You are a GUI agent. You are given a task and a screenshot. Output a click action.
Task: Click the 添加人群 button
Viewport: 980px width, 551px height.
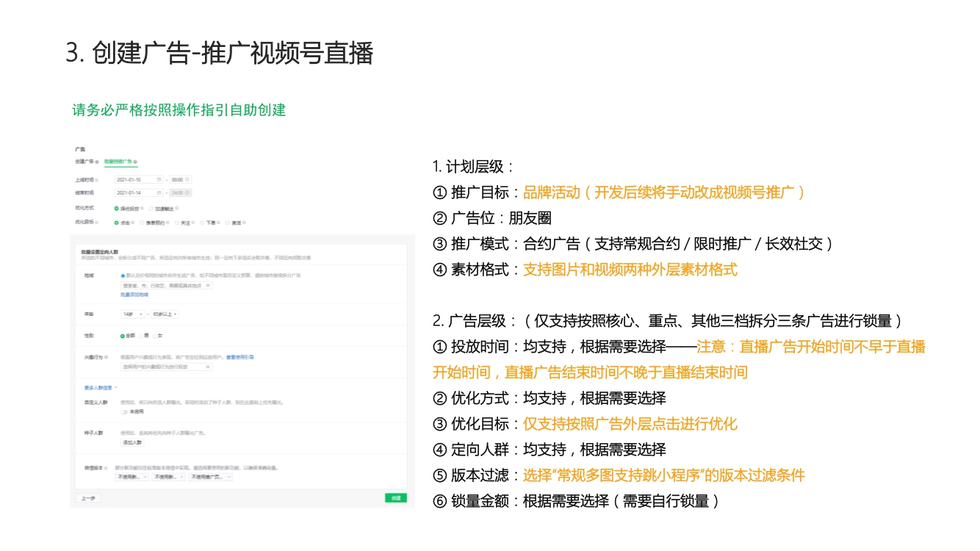(x=132, y=442)
